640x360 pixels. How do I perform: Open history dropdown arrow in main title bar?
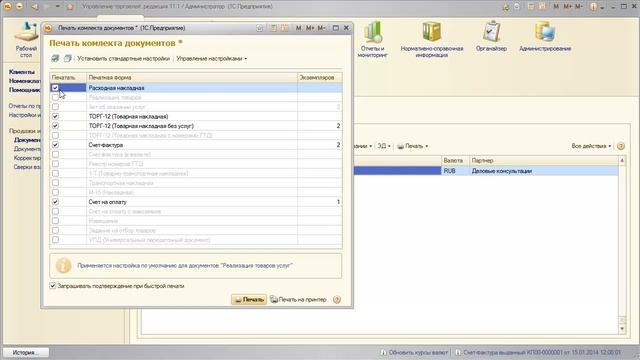[x=58, y=7]
